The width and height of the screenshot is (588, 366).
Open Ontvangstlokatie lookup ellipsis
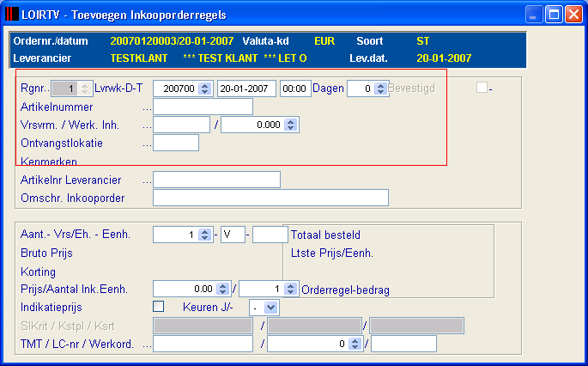click(x=147, y=145)
